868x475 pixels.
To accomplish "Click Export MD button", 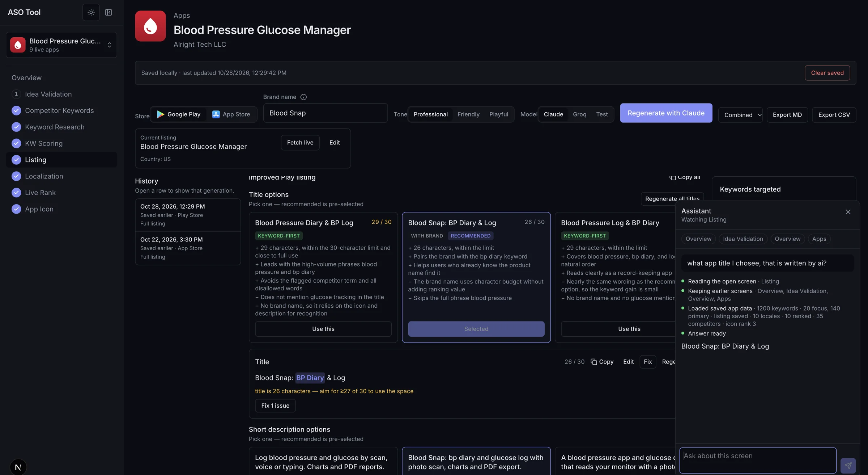I will (787, 115).
